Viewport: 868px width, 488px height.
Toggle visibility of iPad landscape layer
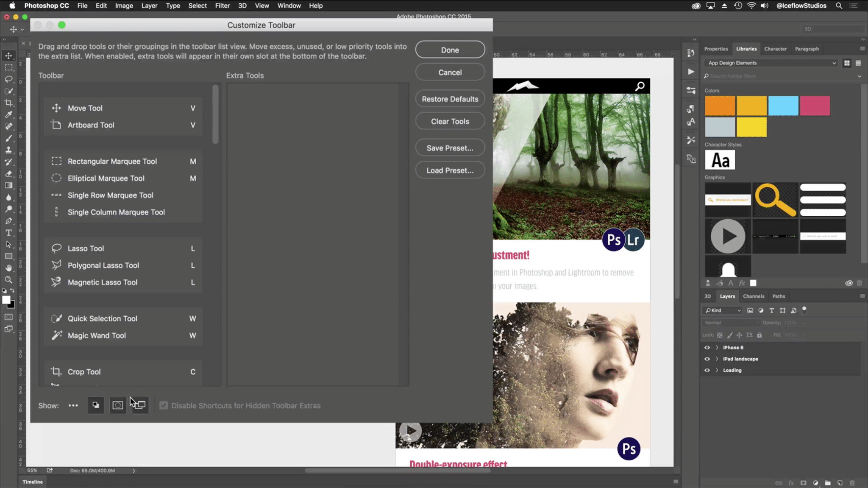point(708,359)
